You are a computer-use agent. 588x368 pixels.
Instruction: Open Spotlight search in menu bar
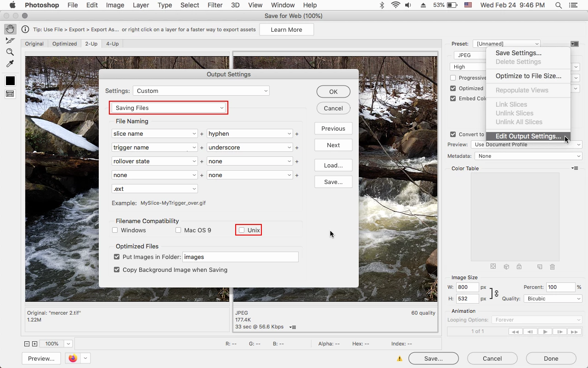[559, 5]
